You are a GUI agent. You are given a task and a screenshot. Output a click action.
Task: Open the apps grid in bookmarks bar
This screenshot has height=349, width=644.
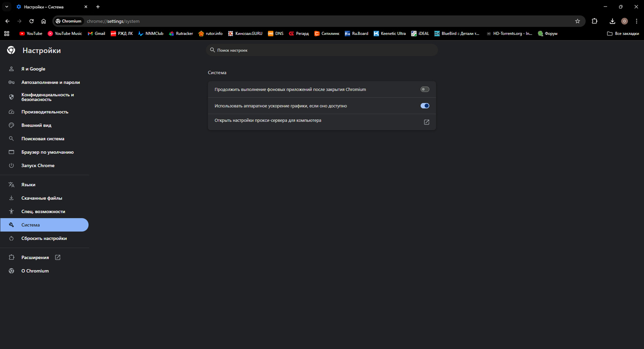point(7,34)
